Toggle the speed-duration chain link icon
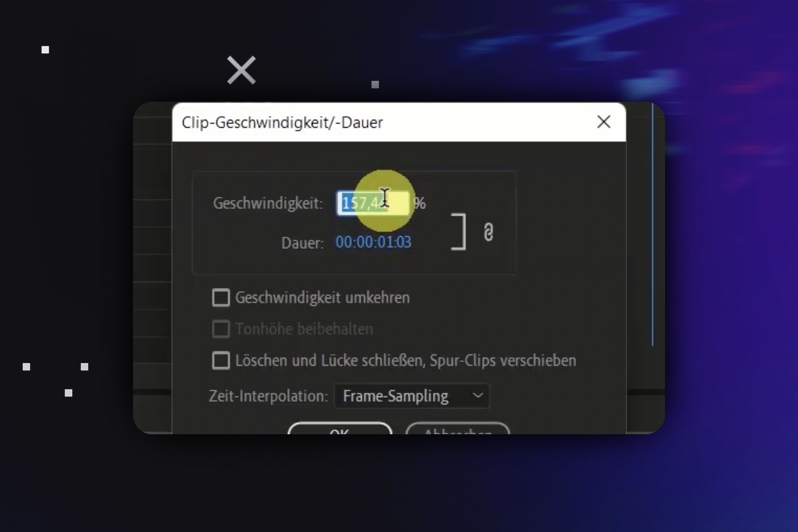Image resolution: width=798 pixels, height=532 pixels. pyautogui.click(x=488, y=232)
